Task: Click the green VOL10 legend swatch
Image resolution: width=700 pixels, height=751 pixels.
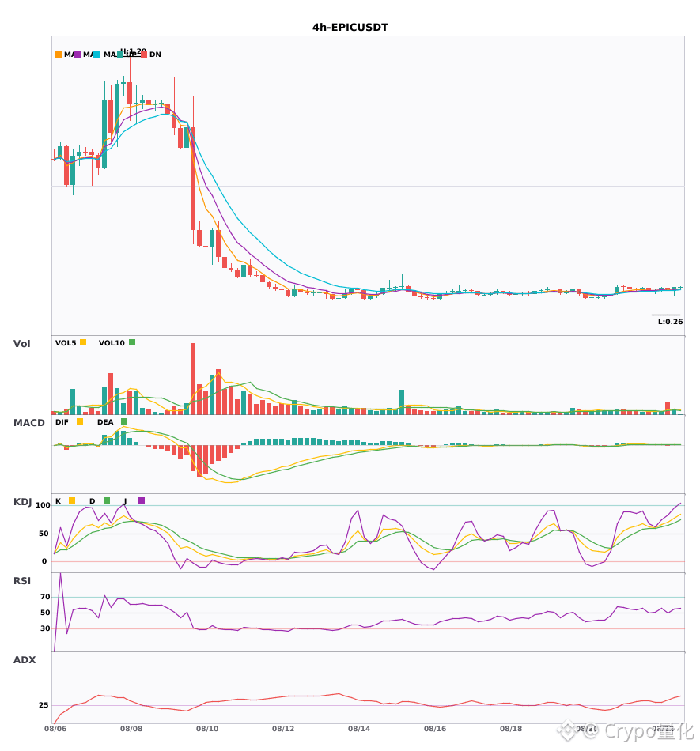Action: (132, 342)
